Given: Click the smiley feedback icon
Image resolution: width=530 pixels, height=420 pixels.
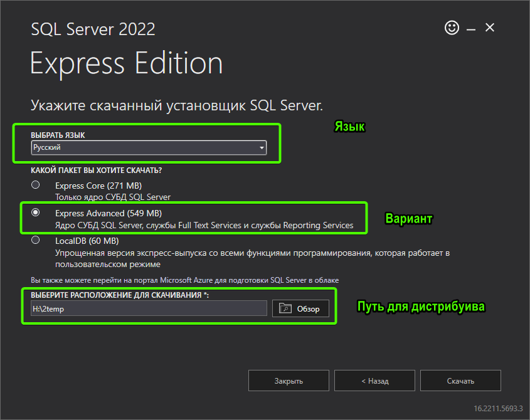Looking at the screenshot, I should pos(452,28).
